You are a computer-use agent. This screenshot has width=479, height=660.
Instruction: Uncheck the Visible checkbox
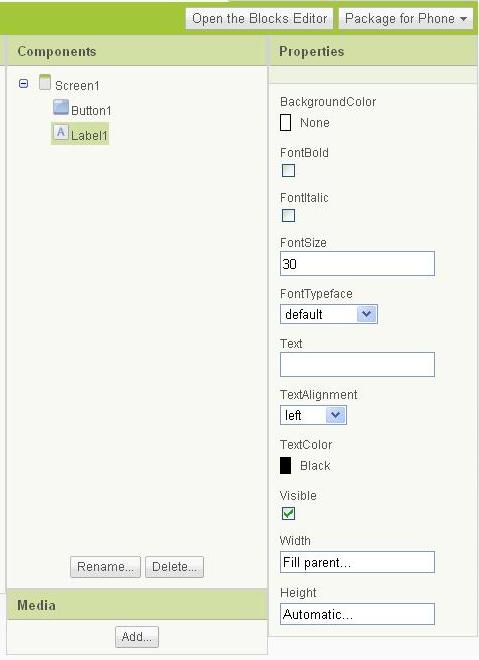click(x=288, y=513)
